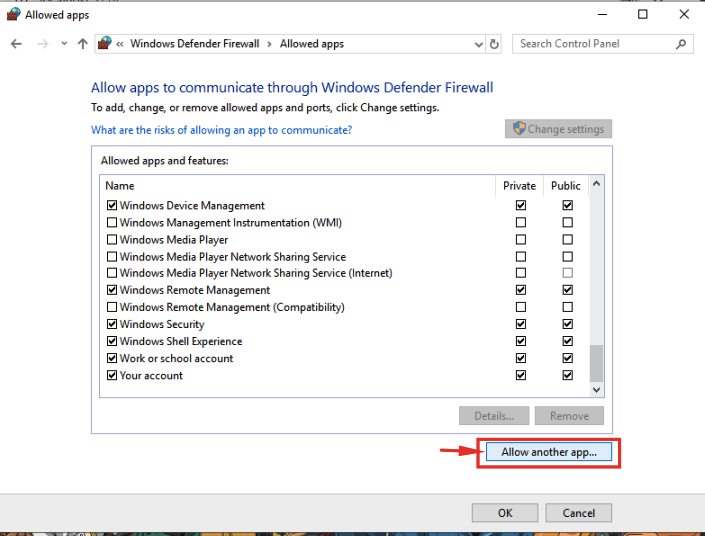Click the search magnifier icon
Image resolution: width=705 pixels, height=536 pixels.
[x=681, y=44]
